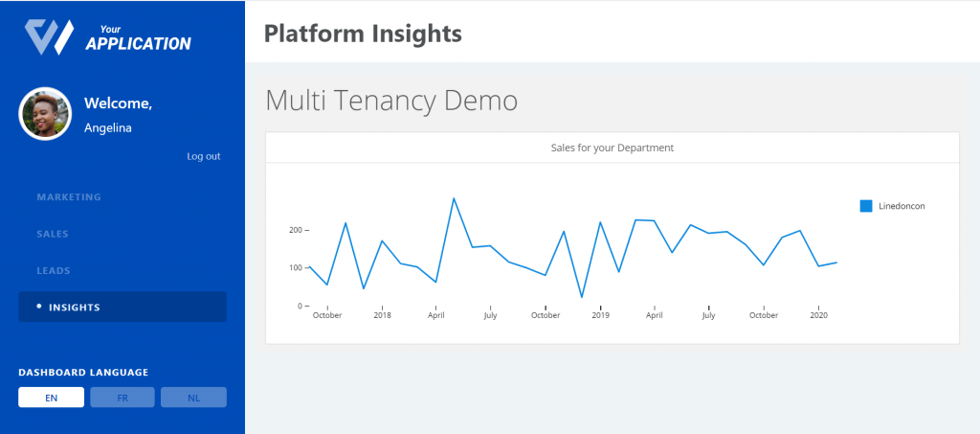Set dashboard language to EN
The height and width of the screenshot is (434, 980).
pos(52,398)
